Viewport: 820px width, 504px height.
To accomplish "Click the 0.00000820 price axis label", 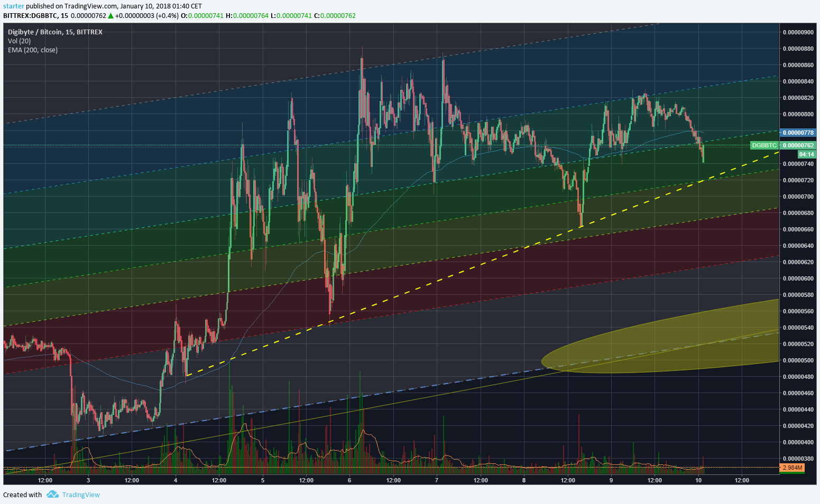I will (798, 98).
